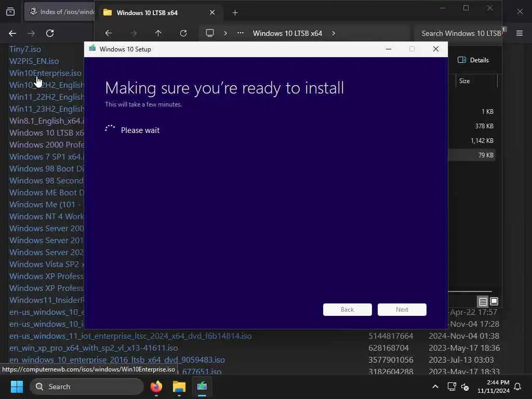
Task: Refresh the File Explorer folder
Action: (183, 33)
